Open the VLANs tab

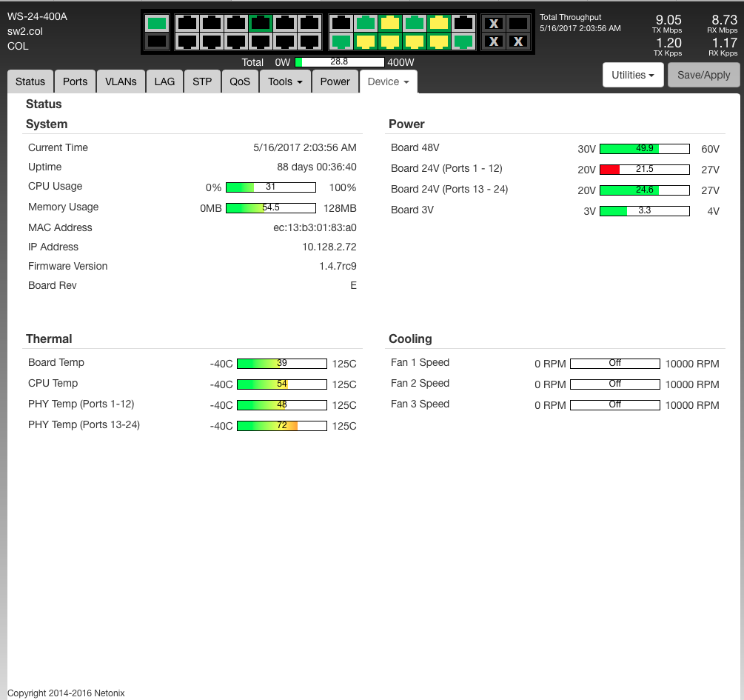click(x=121, y=81)
